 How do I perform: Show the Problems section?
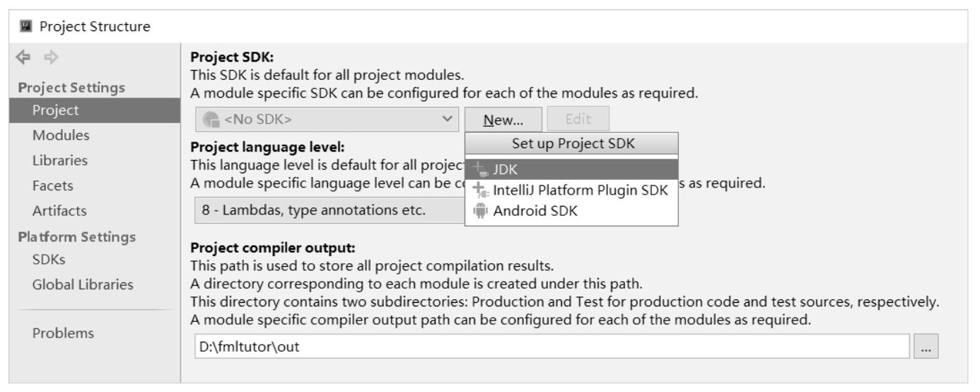(x=62, y=333)
